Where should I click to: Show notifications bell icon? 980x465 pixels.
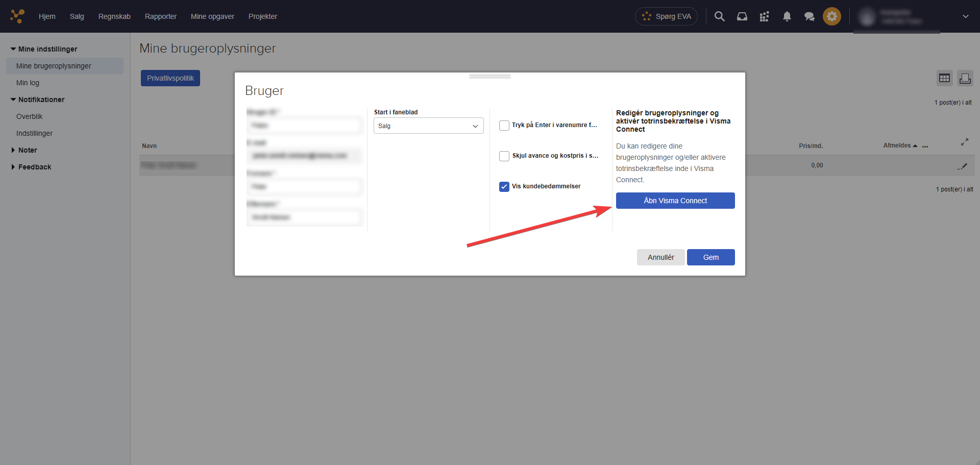point(787,16)
